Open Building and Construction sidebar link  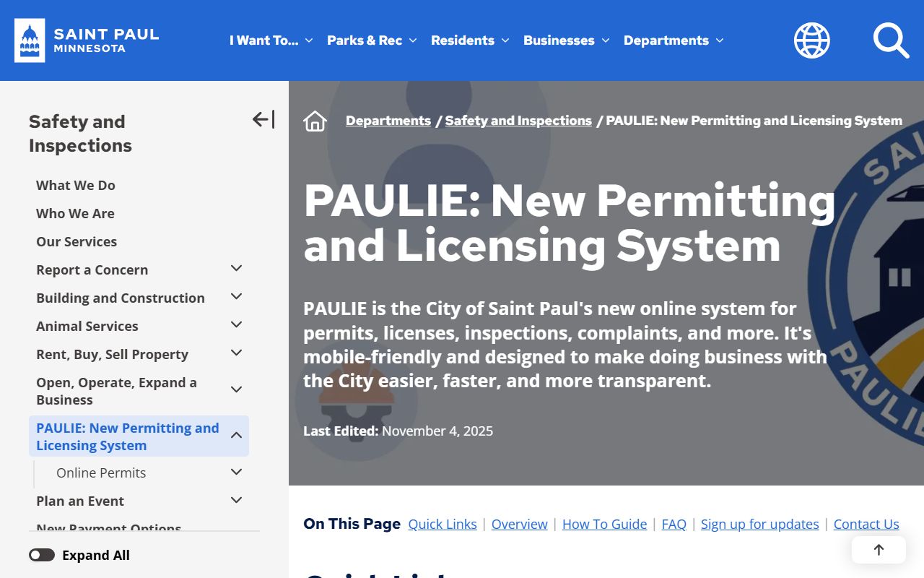[121, 298]
